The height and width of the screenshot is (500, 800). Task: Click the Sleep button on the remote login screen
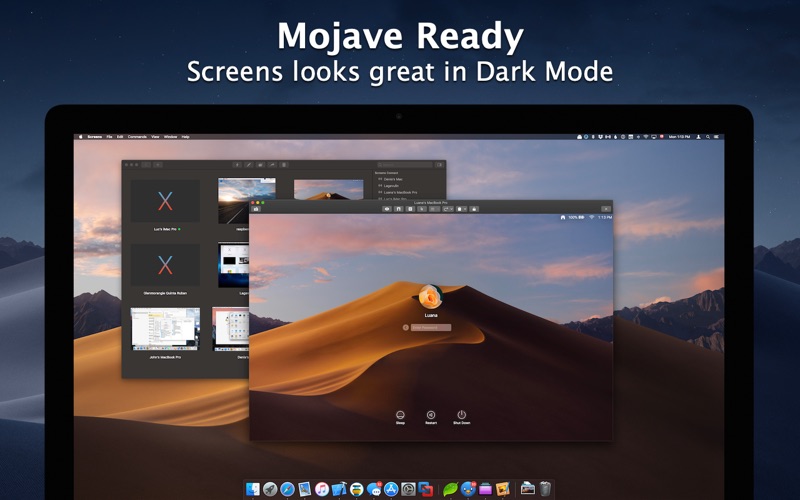click(401, 417)
